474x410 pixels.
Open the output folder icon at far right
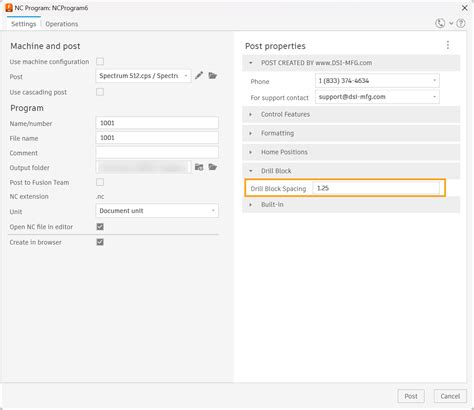pos(213,167)
